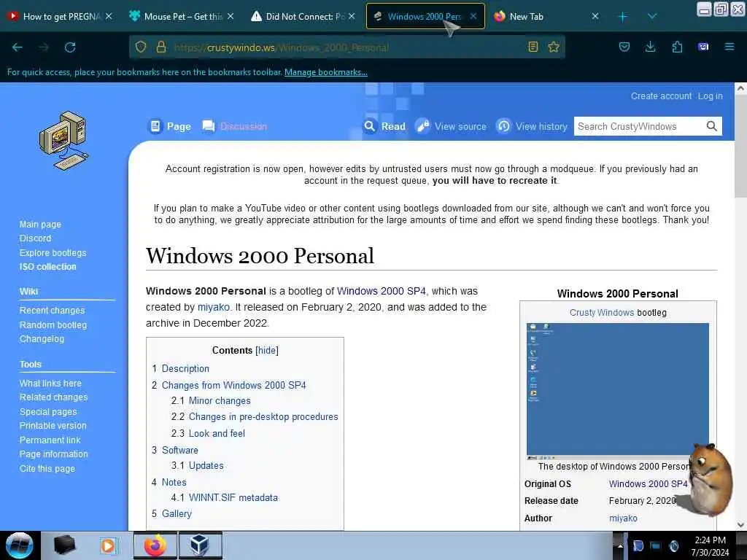Open Cite this page
Screen dimensions: 747x560
point(47,469)
